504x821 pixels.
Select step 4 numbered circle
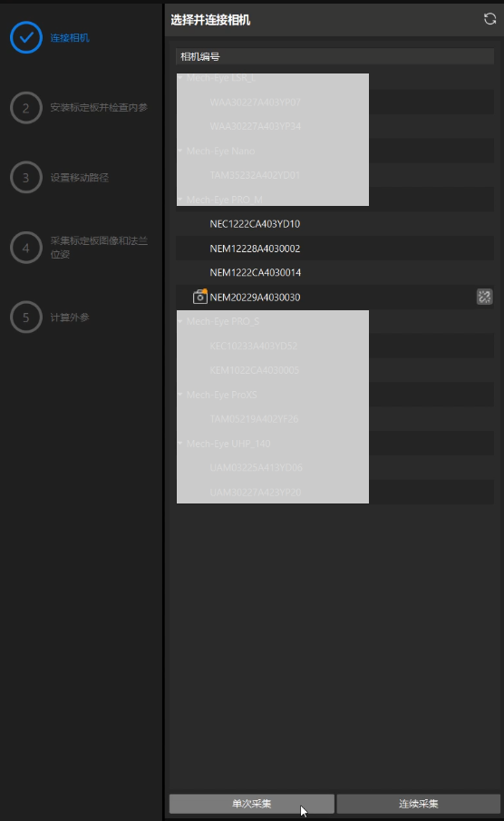[x=26, y=248]
